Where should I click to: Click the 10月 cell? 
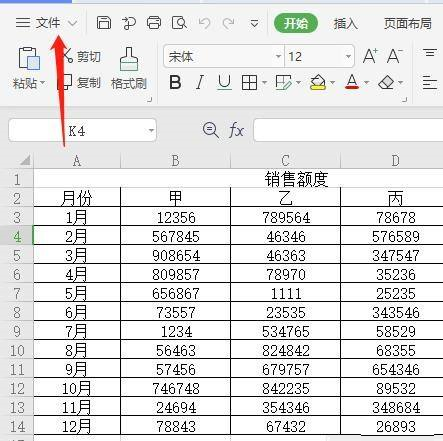pos(77,388)
